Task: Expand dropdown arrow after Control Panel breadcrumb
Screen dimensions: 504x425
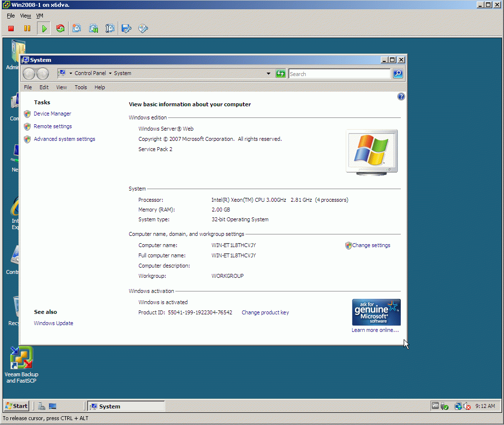Action: (110, 74)
